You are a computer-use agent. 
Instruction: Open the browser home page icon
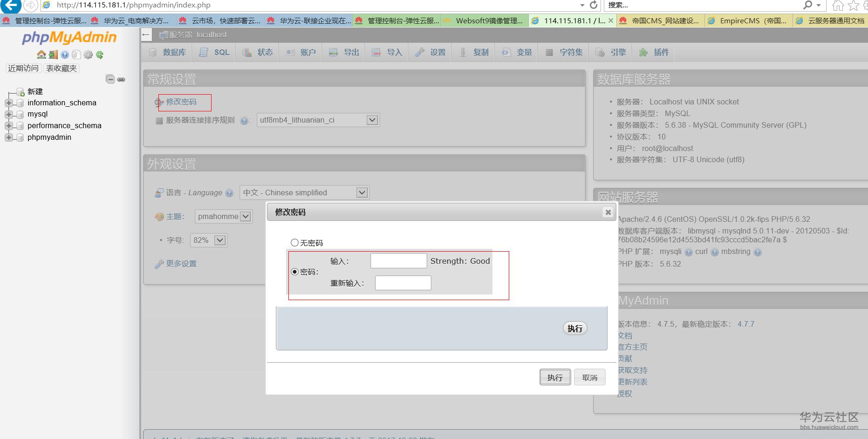[x=838, y=6]
